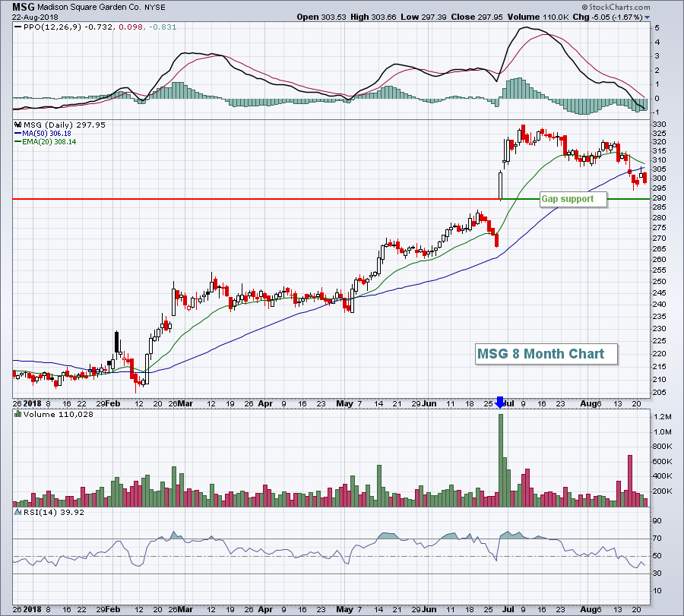Click the Close 297.95 value in header

[477, 17]
